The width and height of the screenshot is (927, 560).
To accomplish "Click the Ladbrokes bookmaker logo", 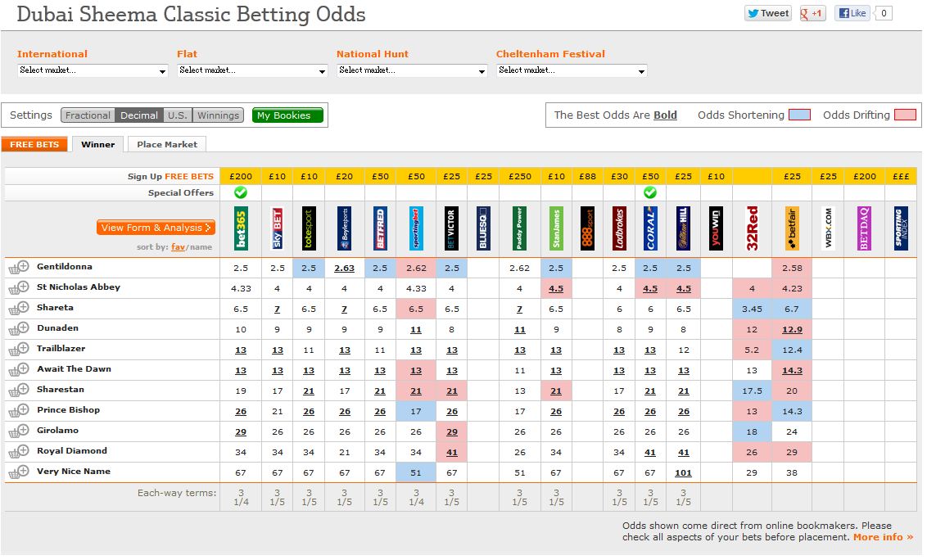I will (x=619, y=228).
